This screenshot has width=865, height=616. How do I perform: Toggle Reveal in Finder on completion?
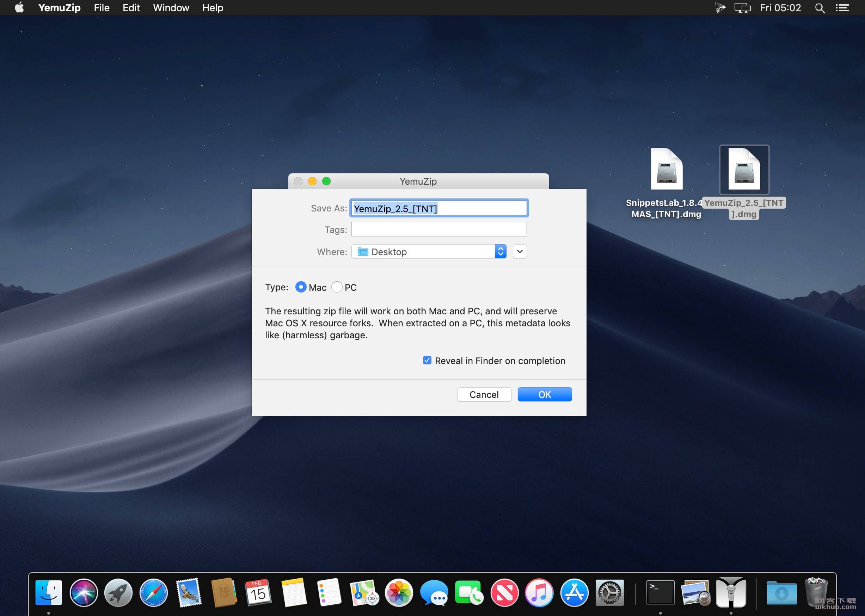pyautogui.click(x=427, y=361)
